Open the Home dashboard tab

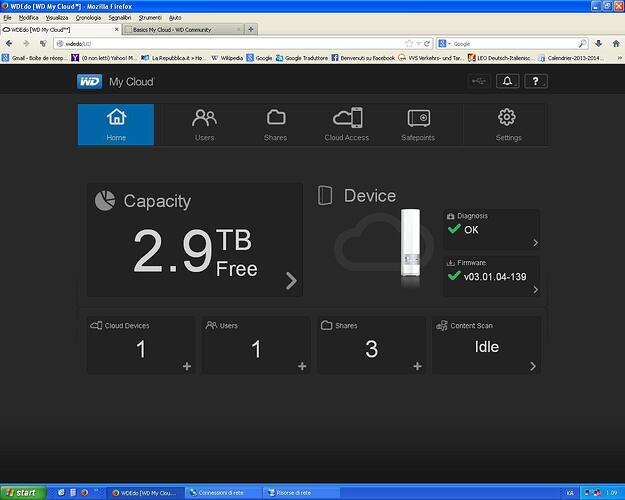pyautogui.click(x=116, y=124)
